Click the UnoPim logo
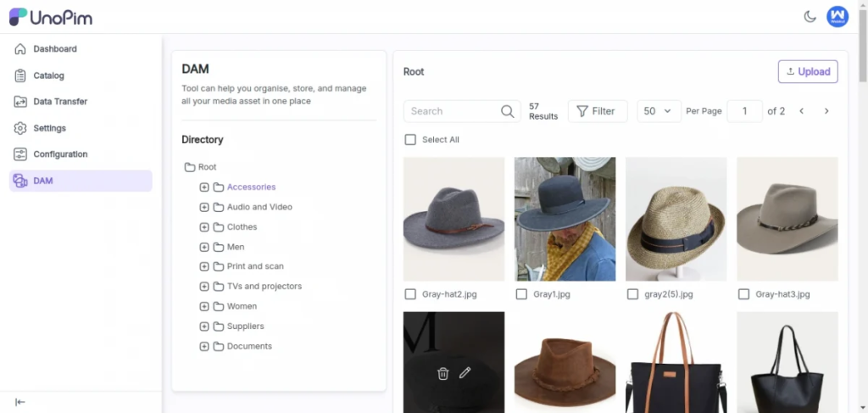Viewport: 868px width, 413px height. pos(50,17)
